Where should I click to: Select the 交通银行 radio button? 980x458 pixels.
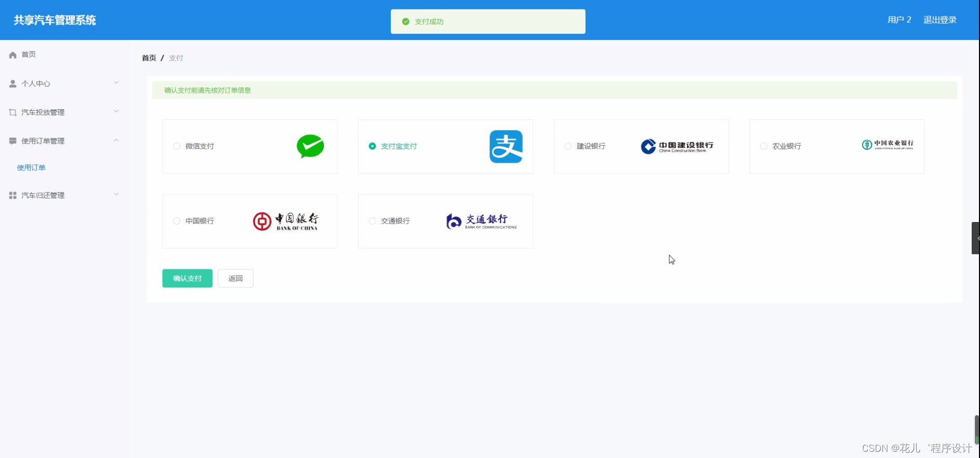[x=373, y=221]
